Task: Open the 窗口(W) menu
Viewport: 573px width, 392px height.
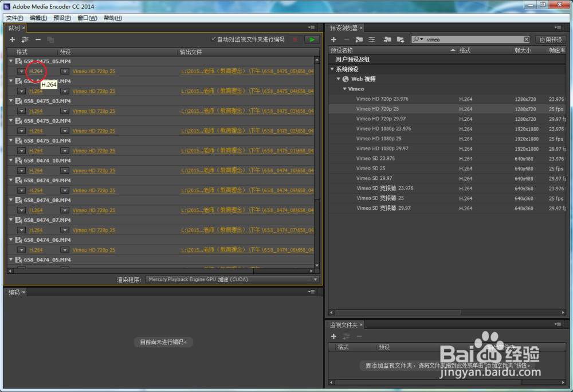Action: pyautogui.click(x=87, y=18)
